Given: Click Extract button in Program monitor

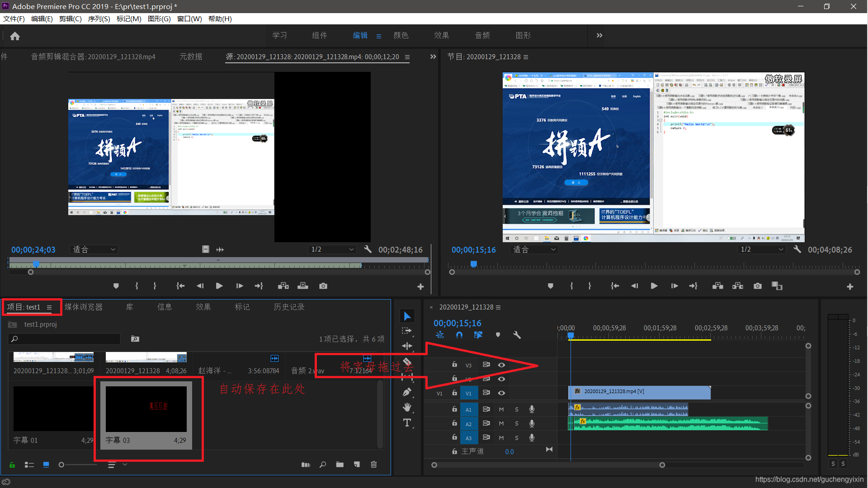Looking at the screenshot, I should pos(738,286).
